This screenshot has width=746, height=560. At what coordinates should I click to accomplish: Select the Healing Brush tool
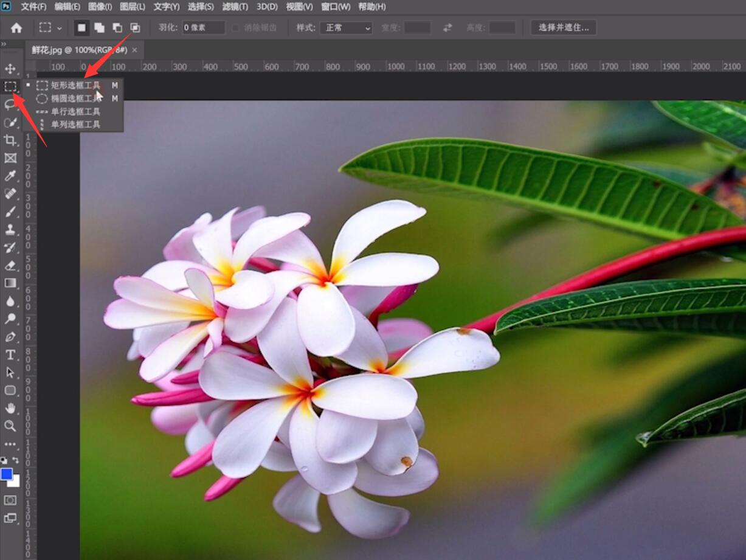coord(10,194)
